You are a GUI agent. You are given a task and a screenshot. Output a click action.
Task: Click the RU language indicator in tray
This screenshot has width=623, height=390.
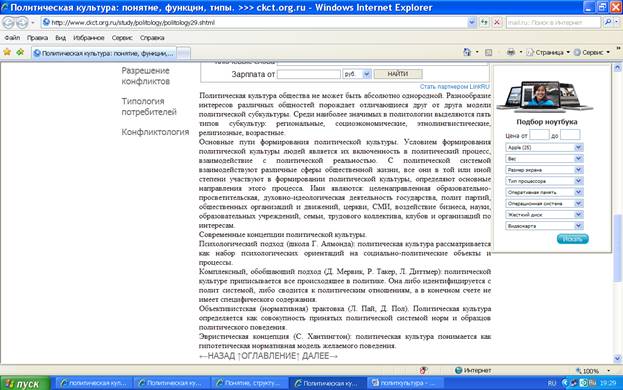pyautogui.click(x=551, y=383)
